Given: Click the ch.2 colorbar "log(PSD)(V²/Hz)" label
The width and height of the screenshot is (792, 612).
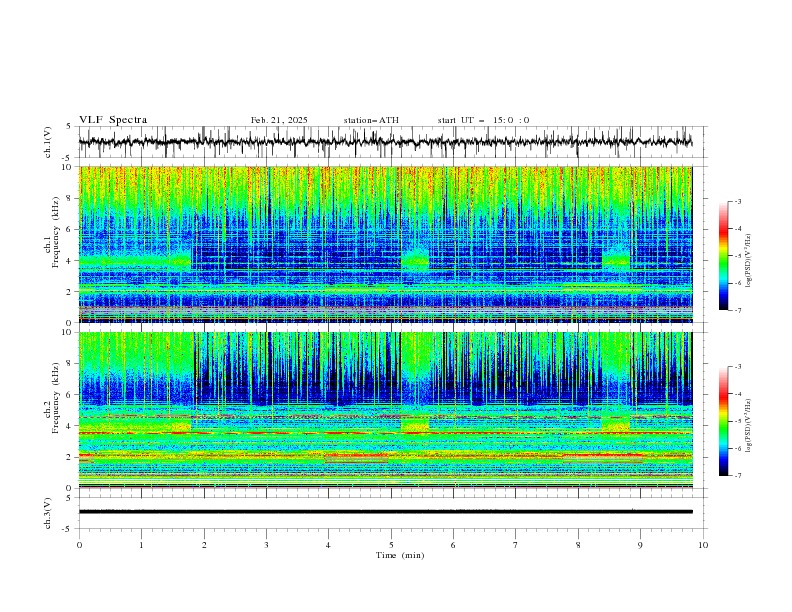Looking at the screenshot, I should [x=749, y=425].
